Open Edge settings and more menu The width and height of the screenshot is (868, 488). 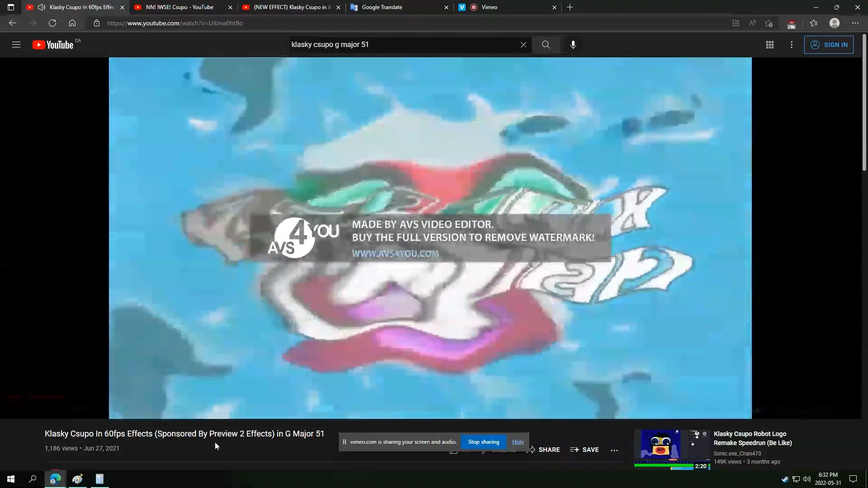click(x=855, y=23)
